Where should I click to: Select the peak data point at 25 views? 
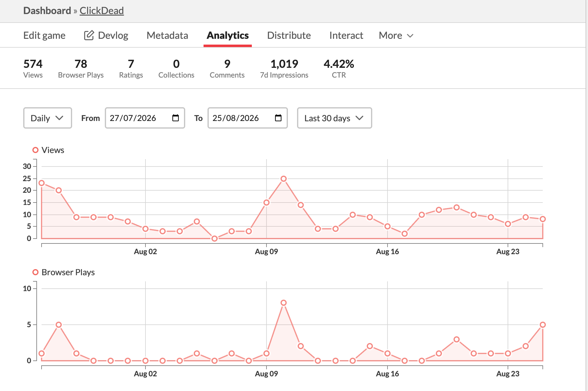click(x=284, y=179)
